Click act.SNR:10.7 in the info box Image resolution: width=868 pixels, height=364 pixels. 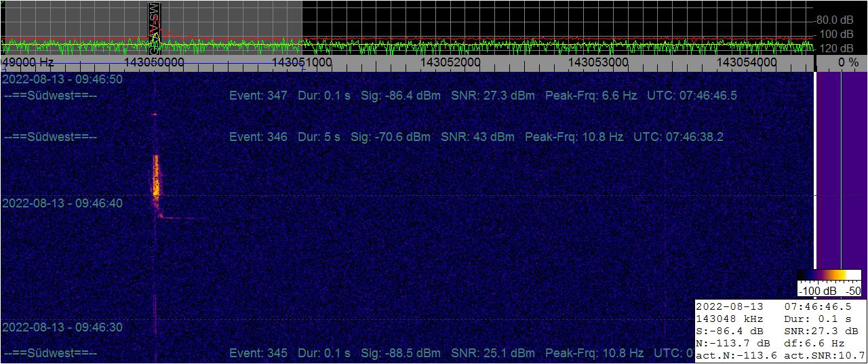click(x=824, y=356)
